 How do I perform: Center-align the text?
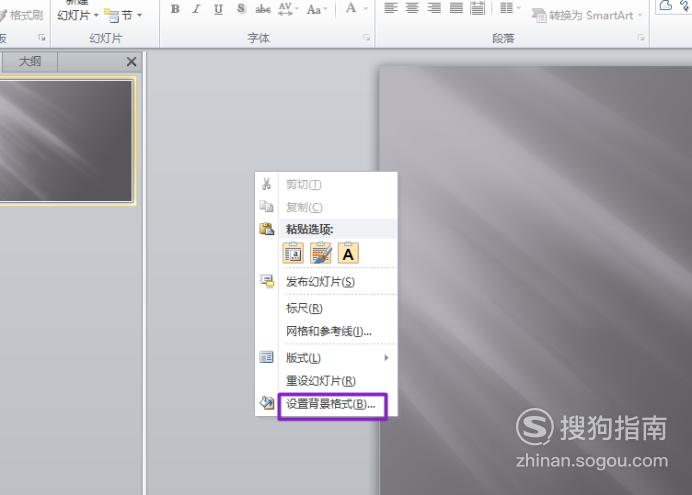412,8
